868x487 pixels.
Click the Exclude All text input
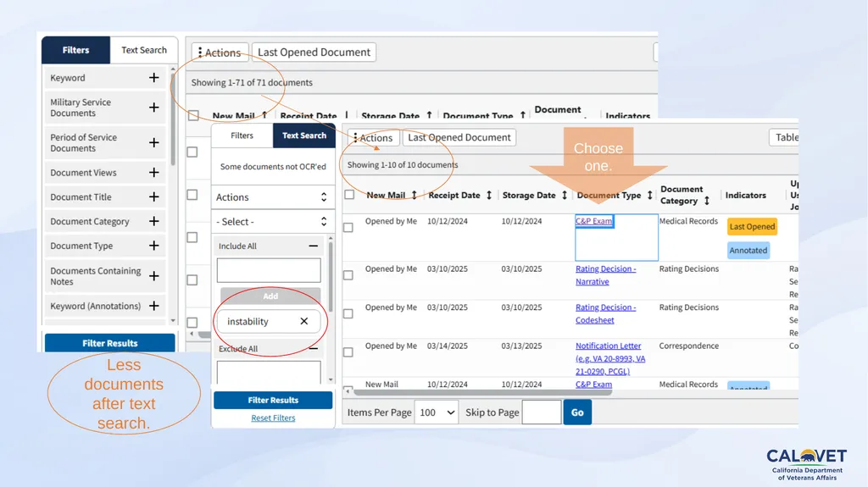pyautogui.click(x=269, y=372)
